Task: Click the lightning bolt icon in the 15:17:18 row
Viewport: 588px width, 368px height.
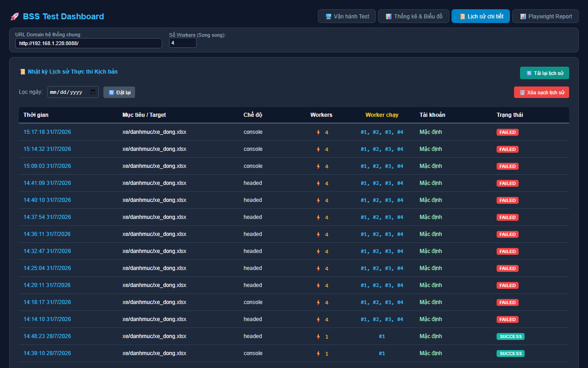Action: click(318, 132)
